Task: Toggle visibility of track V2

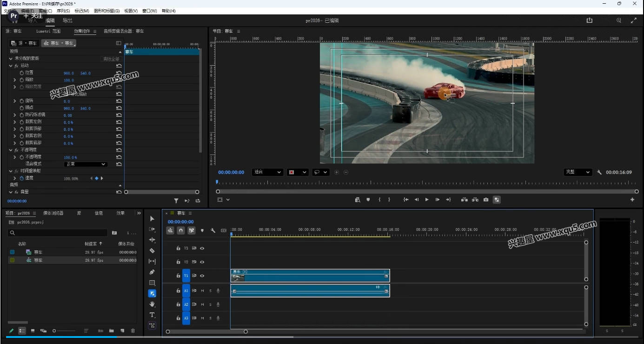Action: pyautogui.click(x=202, y=262)
